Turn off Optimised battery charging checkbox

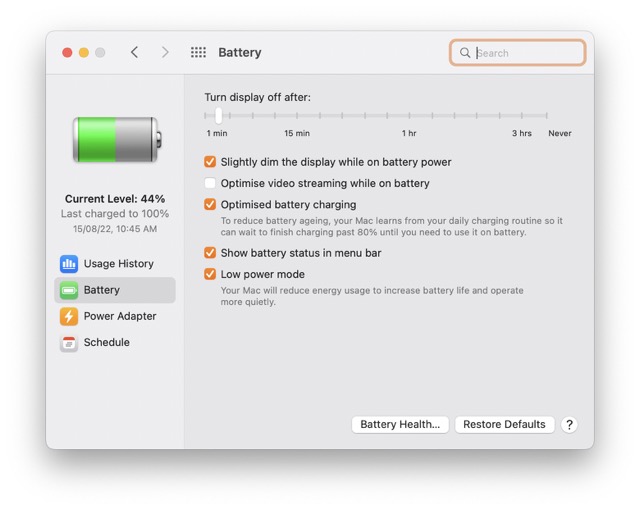pos(210,205)
